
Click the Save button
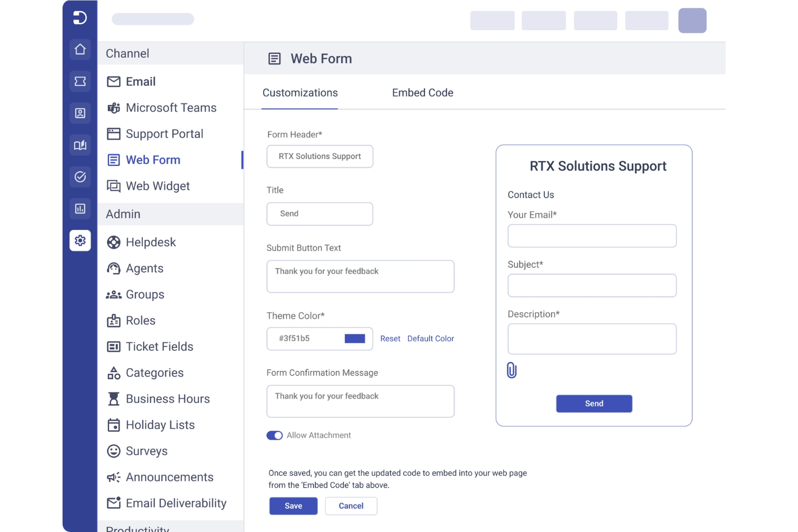point(293,506)
